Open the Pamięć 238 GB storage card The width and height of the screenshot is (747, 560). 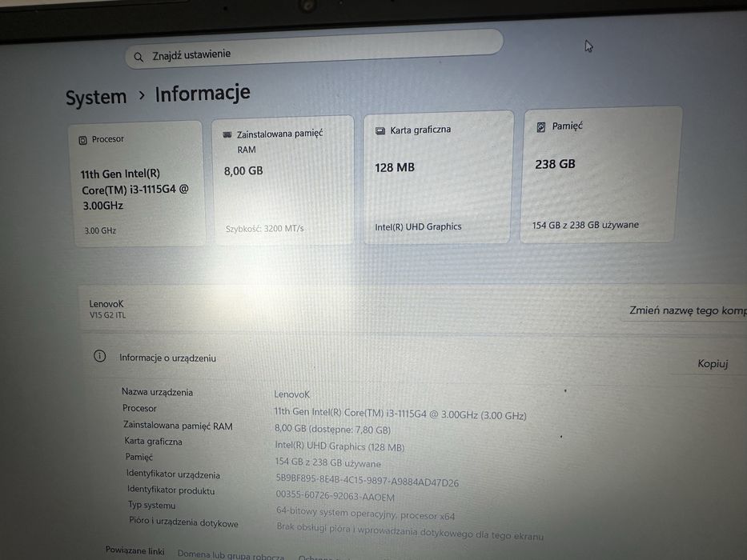600,174
